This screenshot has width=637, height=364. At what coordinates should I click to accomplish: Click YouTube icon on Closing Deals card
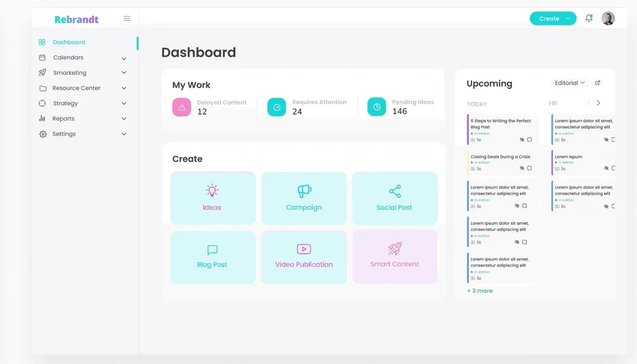click(x=473, y=169)
